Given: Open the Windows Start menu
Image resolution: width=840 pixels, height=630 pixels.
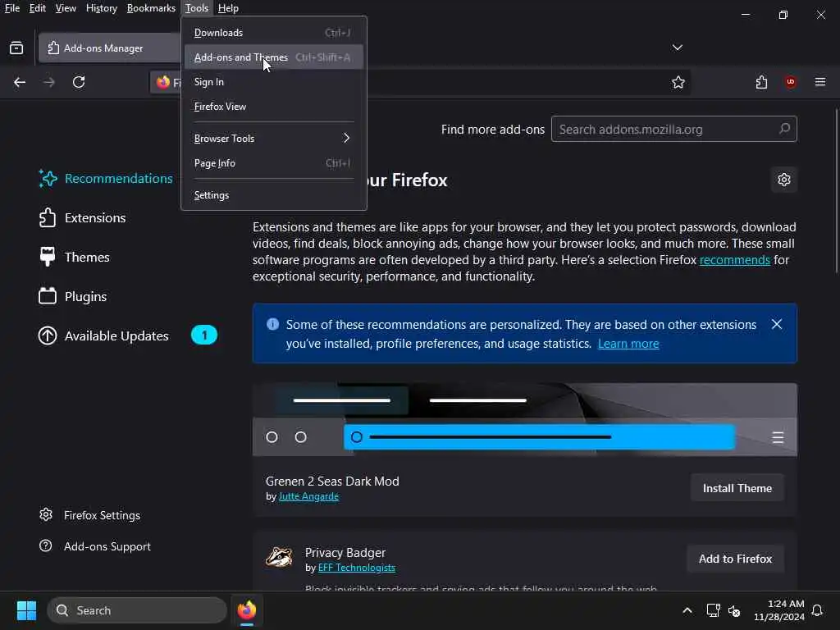Looking at the screenshot, I should tap(26, 610).
